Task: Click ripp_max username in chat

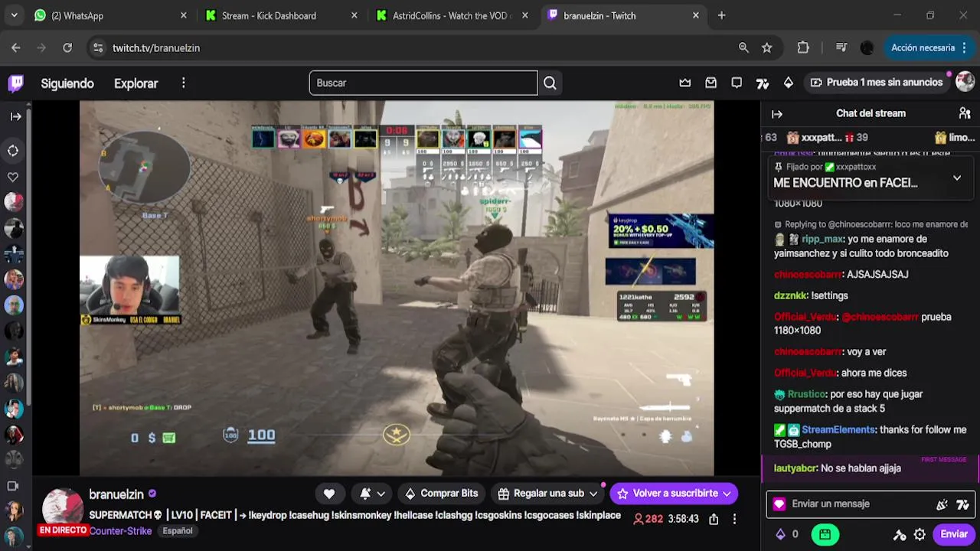Action: (x=822, y=240)
